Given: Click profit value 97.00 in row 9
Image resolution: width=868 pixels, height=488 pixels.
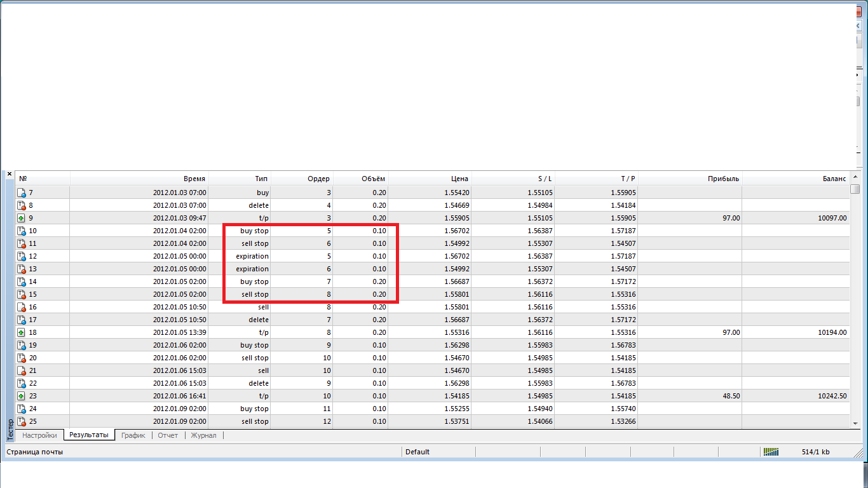Looking at the screenshot, I should pyautogui.click(x=731, y=218).
